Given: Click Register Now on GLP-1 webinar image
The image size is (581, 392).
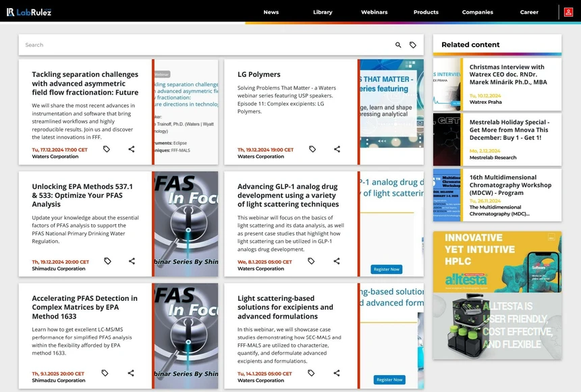Looking at the screenshot, I should (387, 269).
